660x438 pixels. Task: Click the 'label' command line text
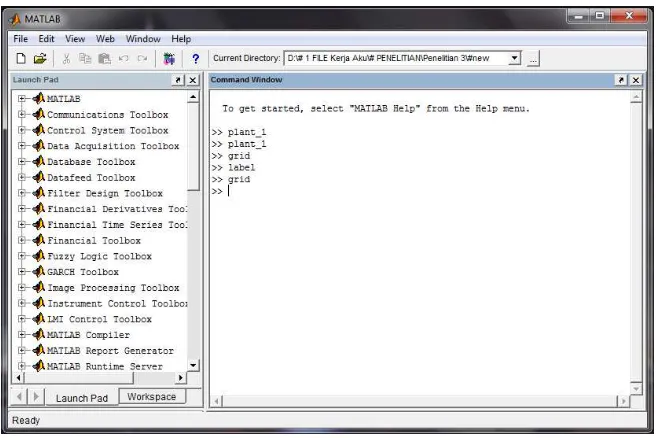click(241, 167)
